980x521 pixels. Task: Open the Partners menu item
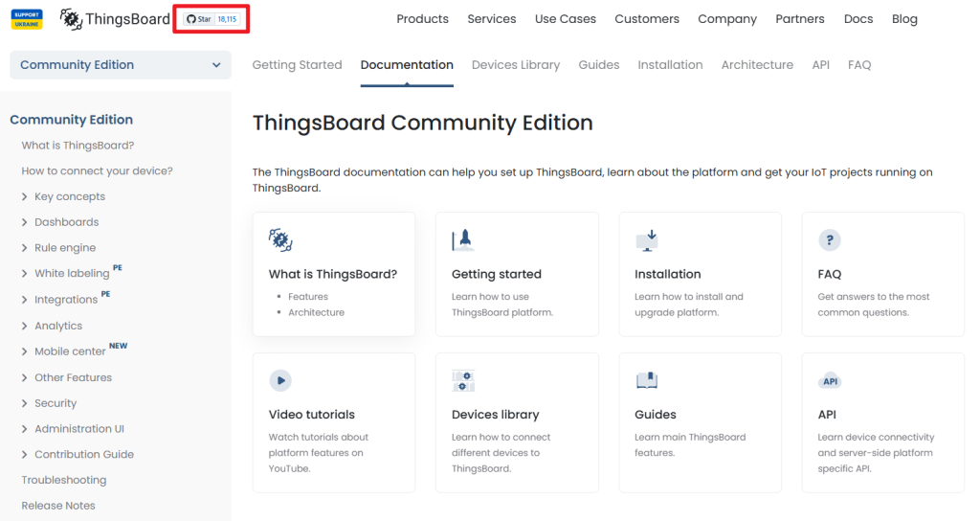[x=800, y=19]
